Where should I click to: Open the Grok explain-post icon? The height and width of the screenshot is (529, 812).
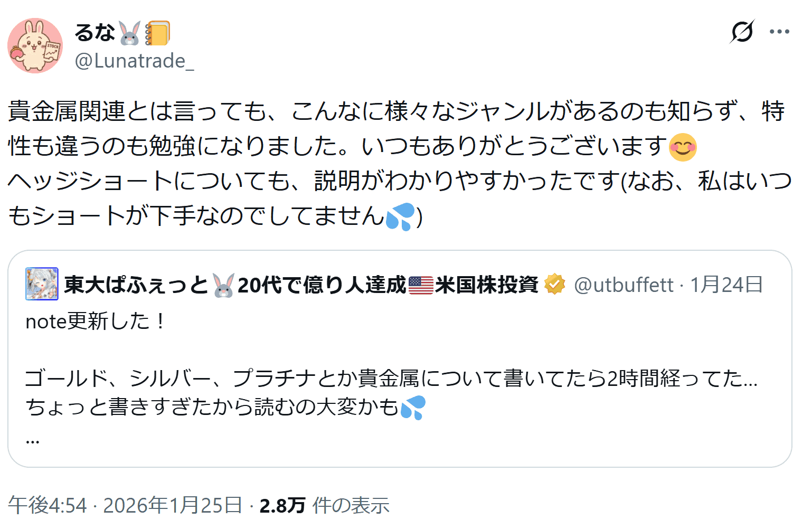(742, 32)
